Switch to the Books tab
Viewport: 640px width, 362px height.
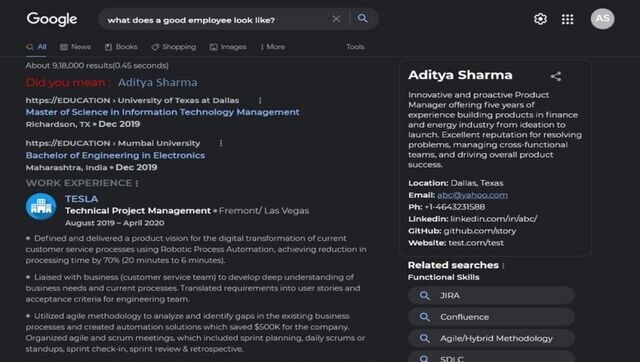pyautogui.click(x=121, y=47)
